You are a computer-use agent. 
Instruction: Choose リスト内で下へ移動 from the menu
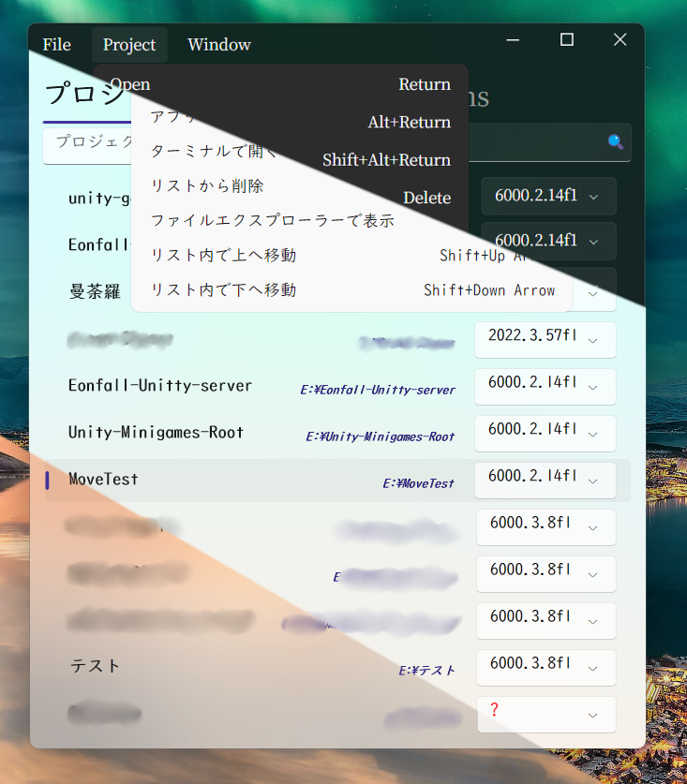pyautogui.click(x=224, y=290)
